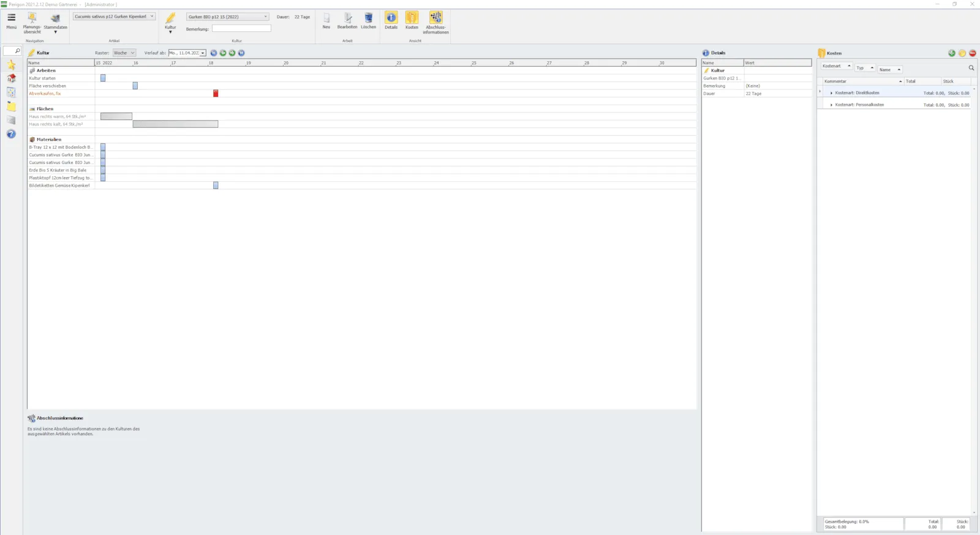Click red remove icon in Kosten panel
The width and height of the screenshot is (980, 535).
(x=973, y=53)
